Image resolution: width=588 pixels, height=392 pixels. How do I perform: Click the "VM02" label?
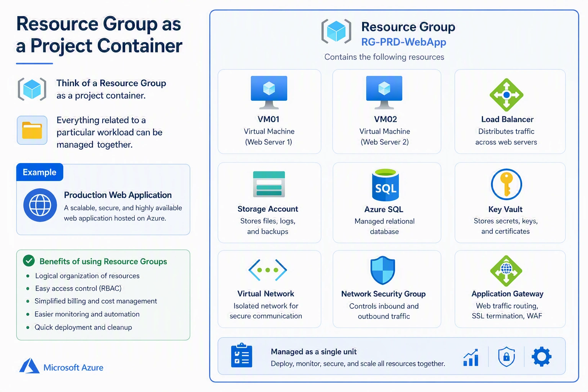point(385,119)
